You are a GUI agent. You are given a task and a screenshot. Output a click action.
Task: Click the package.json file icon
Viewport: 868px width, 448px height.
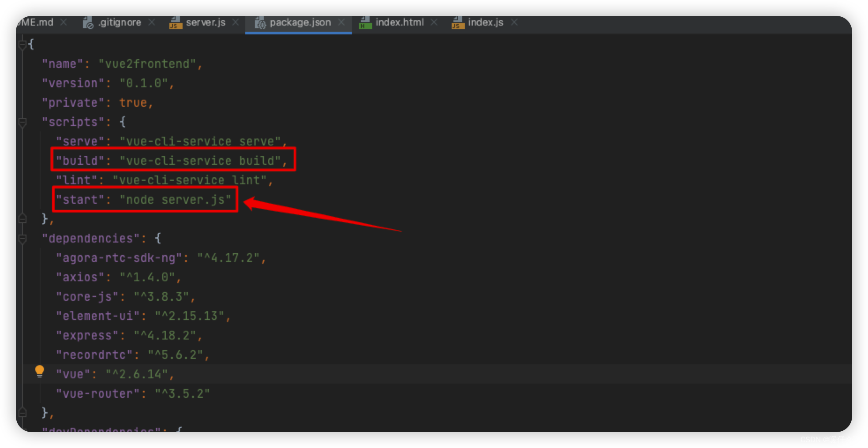point(260,22)
